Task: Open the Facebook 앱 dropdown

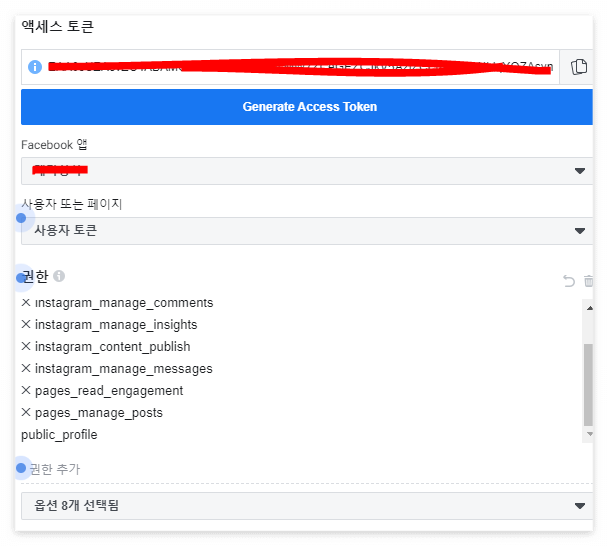Action: coord(307,171)
